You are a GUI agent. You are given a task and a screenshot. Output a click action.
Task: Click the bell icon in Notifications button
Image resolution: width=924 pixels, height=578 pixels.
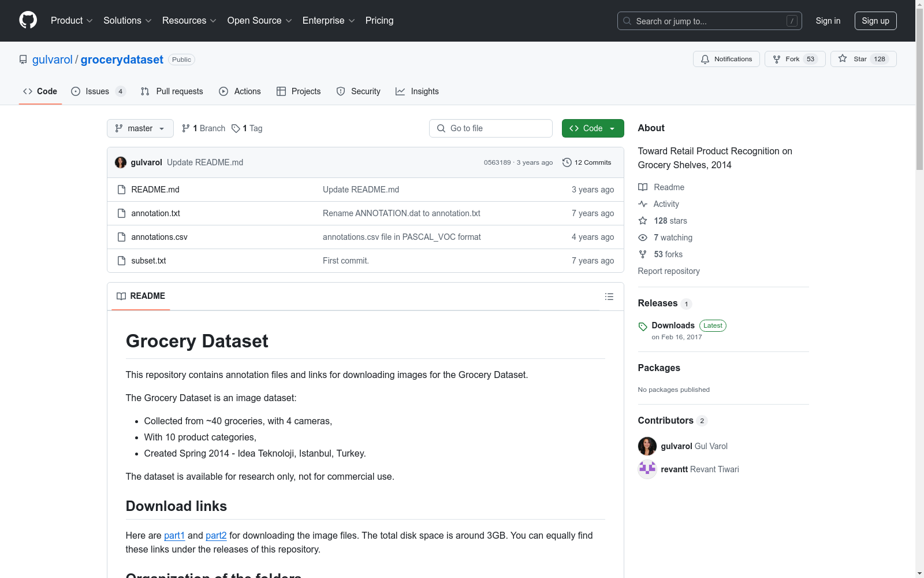[705, 59]
